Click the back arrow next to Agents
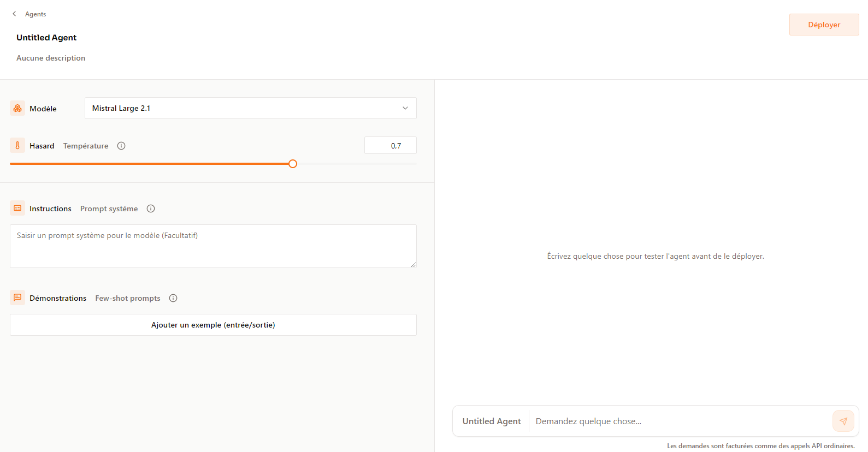 14,14
